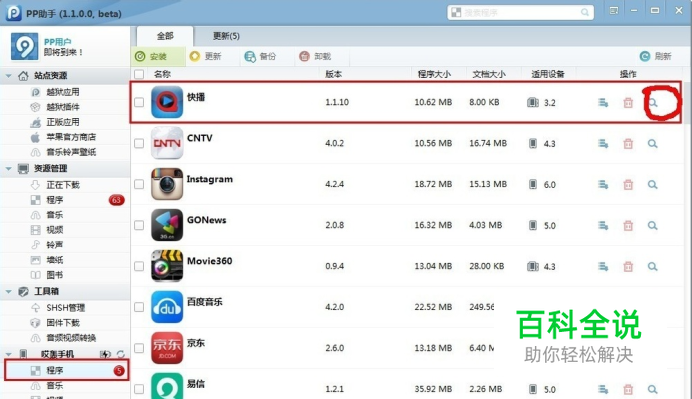Screen dimensions: 692x399
Task: Click the Instagram app icon
Action: 167,184
